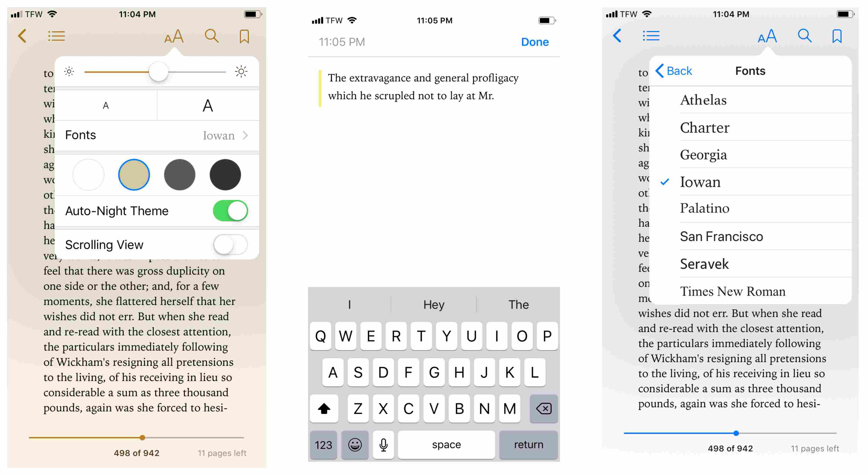Toggle Scrolling View switch off
The image size is (868, 475).
coord(232,245)
